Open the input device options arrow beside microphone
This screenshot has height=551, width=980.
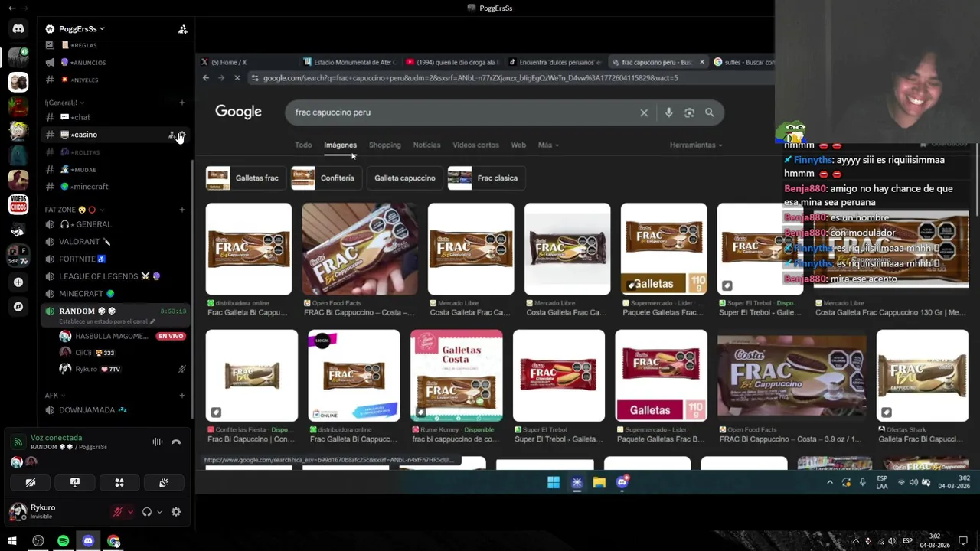click(130, 512)
